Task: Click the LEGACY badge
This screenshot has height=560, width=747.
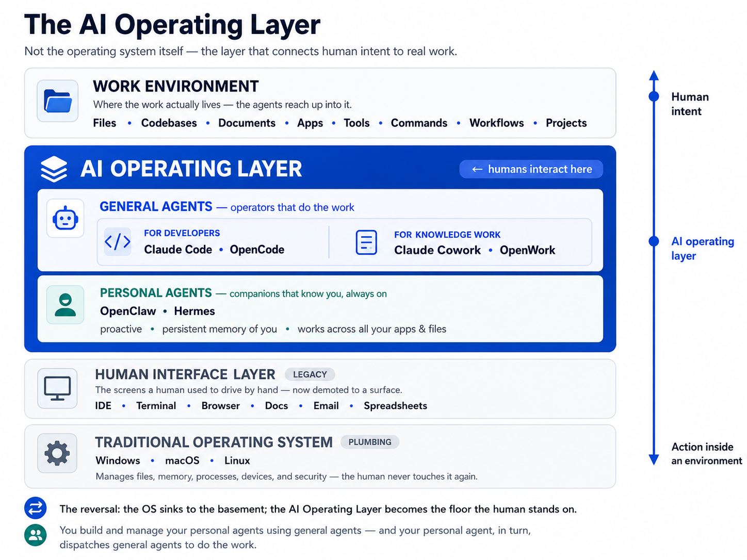Action: click(310, 374)
